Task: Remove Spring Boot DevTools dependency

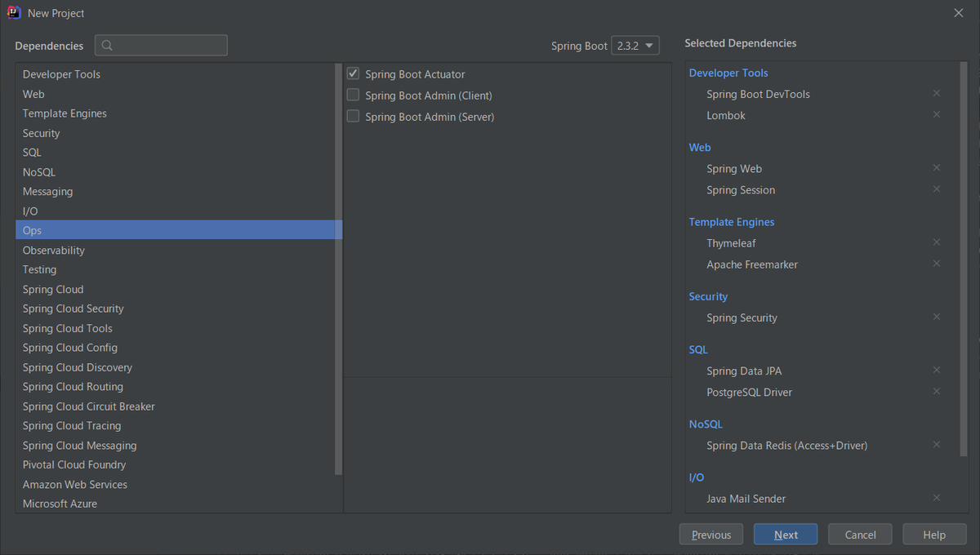Action: pyautogui.click(x=937, y=94)
